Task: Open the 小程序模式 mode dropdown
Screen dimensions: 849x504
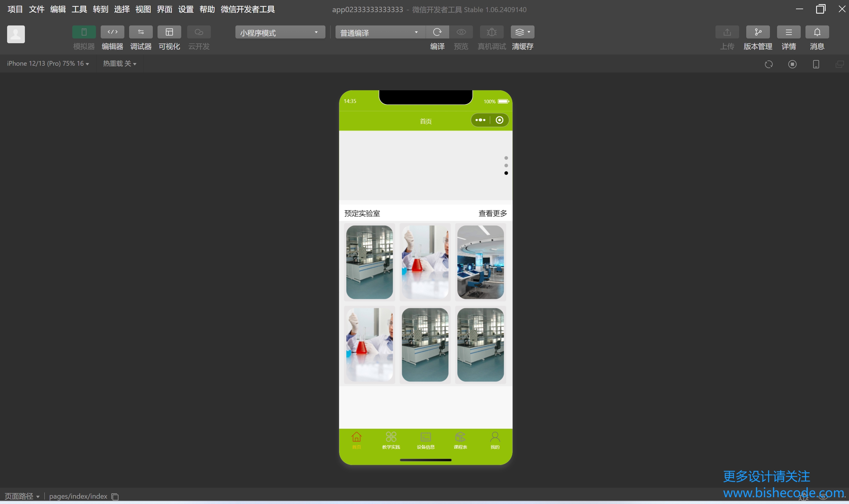Action: pyautogui.click(x=280, y=32)
